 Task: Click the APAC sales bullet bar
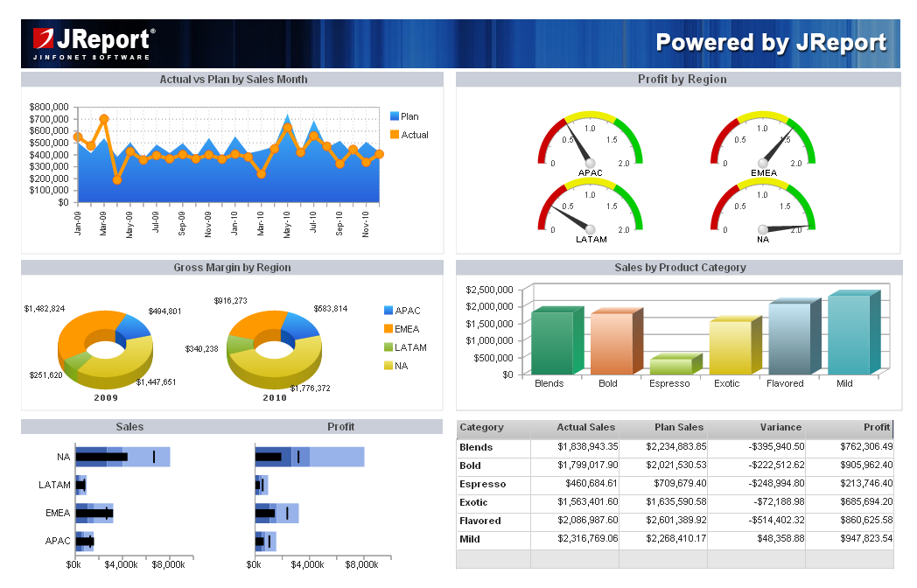pyautogui.click(x=85, y=542)
